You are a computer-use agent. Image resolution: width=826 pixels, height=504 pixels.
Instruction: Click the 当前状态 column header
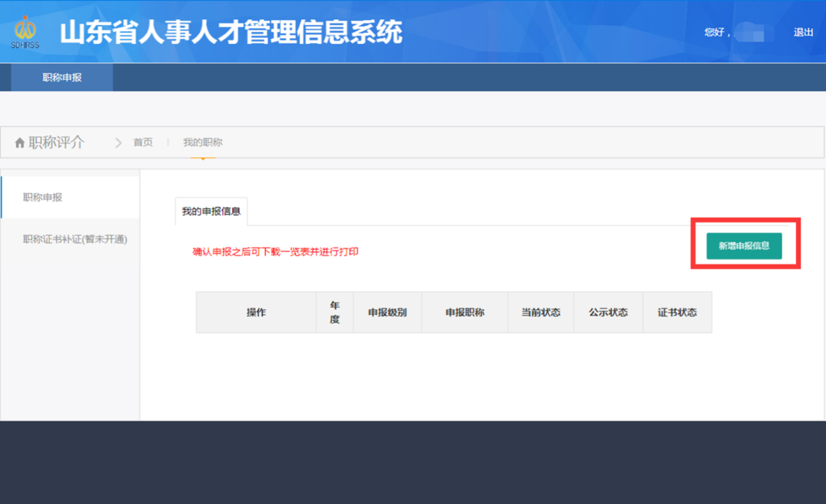541,312
